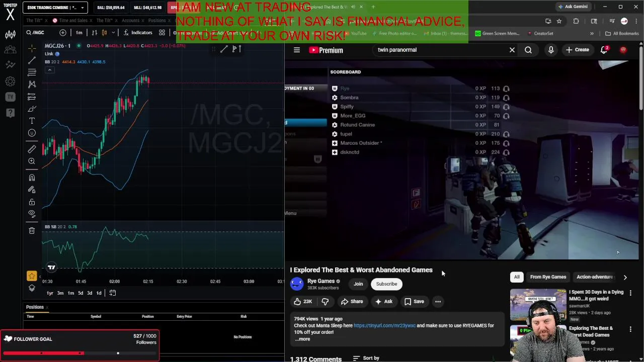Like the video with 23K button
The image size is (644, 362).
pyautogui.click(x=303, y=302)
